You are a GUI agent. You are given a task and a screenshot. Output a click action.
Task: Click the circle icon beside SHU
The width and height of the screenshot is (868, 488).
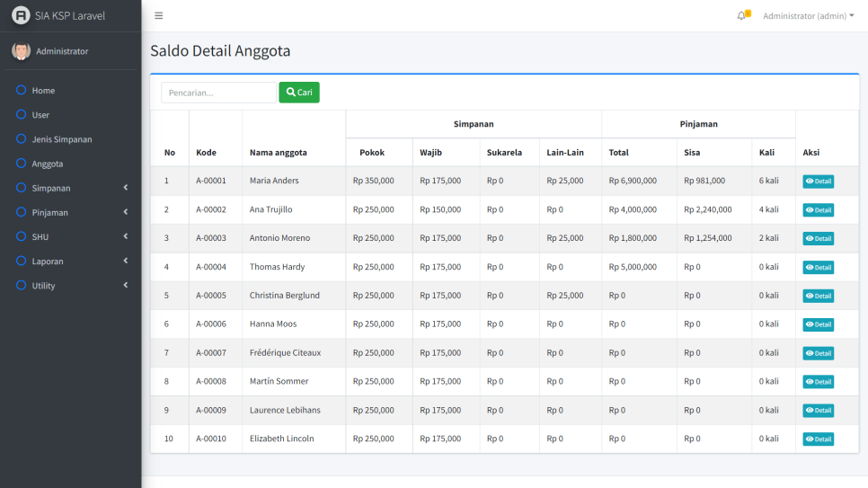(21, 236)
